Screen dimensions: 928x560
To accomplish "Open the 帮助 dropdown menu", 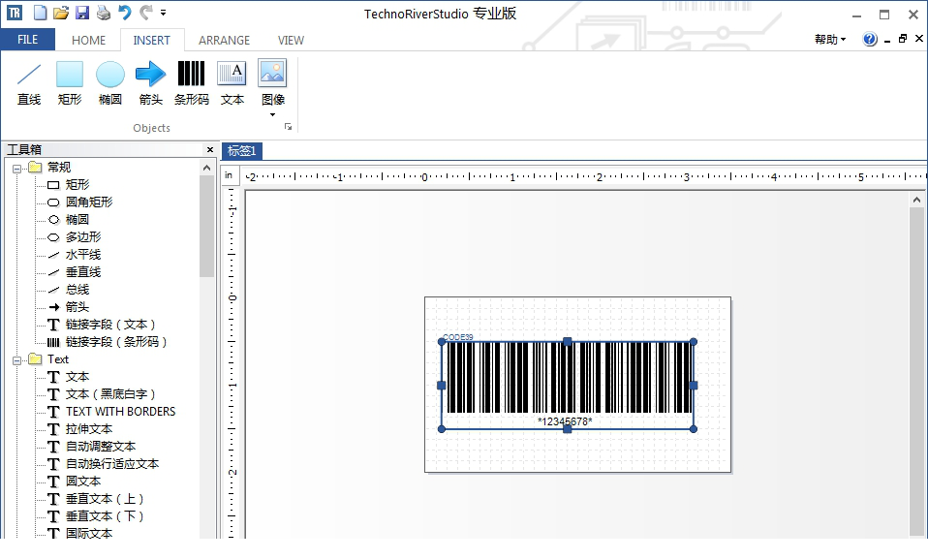I will pyautogui.click(x=830, y=39).
